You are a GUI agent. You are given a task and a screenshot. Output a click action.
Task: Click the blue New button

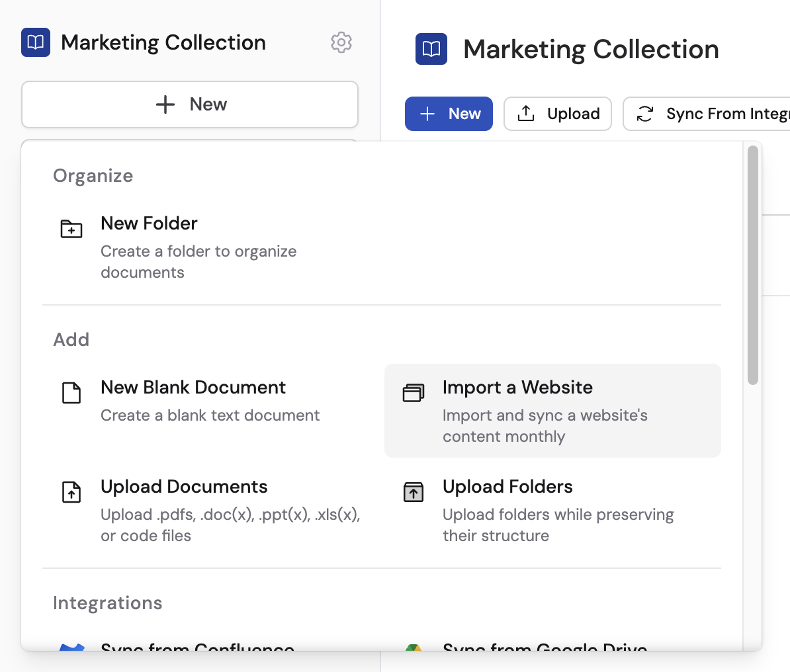[x=449, y=113]
